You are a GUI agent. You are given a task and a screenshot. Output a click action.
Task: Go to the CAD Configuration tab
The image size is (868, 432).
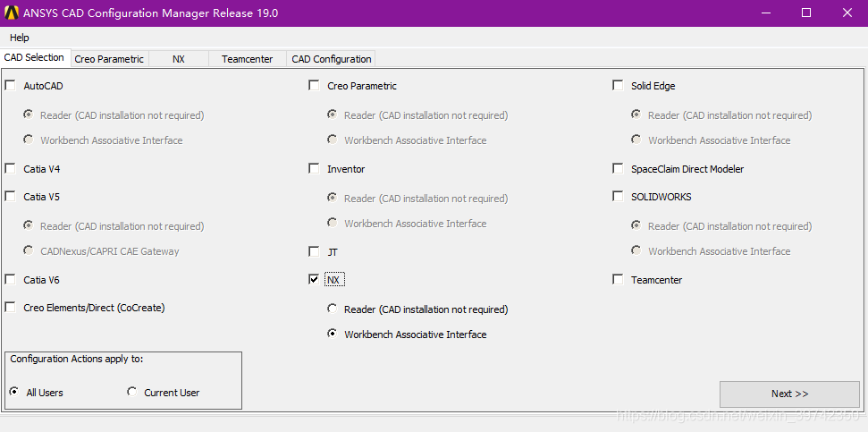click(x=331, y=59)
